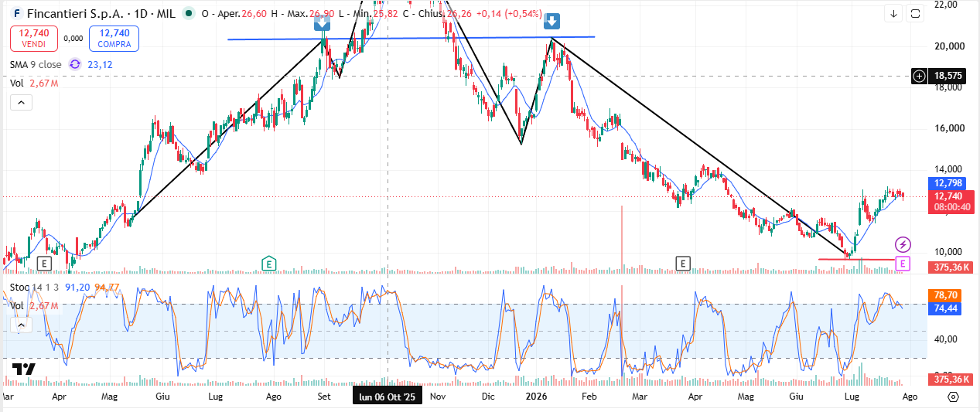Viewport: 980px width, 412px height.
Task: Click the pink E earnings marker near Ago 2026
Action: pos(902,264)
